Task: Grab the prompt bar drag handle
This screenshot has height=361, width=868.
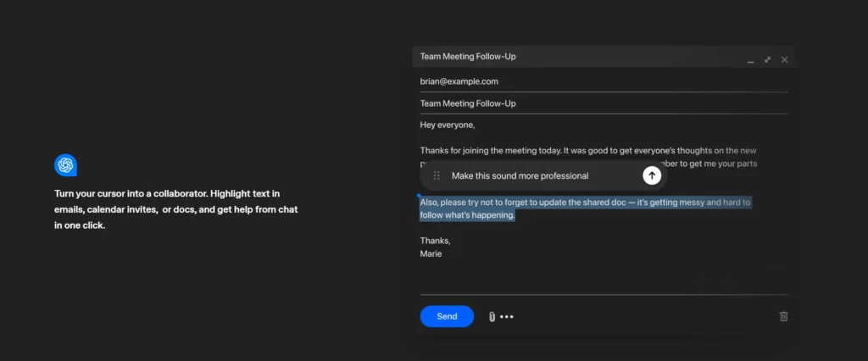Action: [437, 175]
